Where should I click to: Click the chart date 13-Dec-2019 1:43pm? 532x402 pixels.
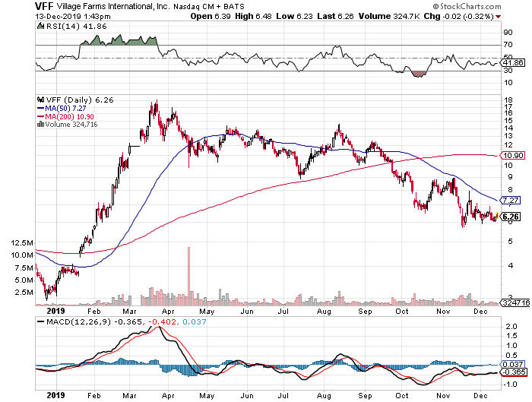[x=73, y=16]
